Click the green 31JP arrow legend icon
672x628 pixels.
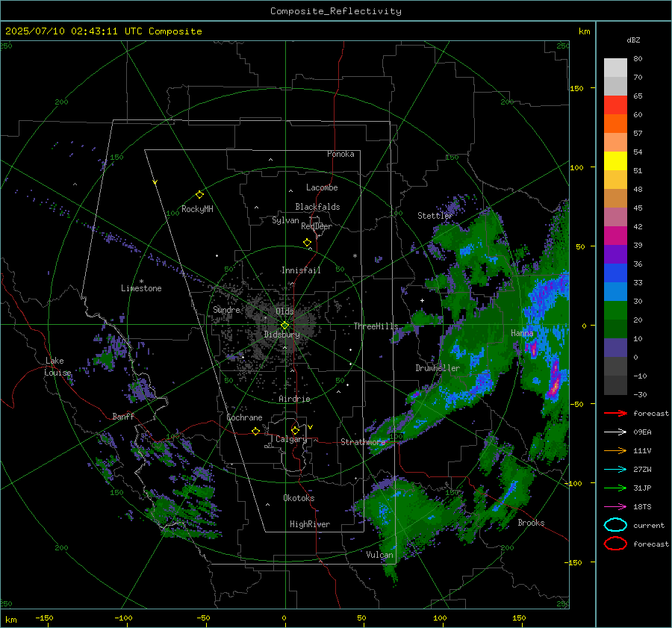615,488
